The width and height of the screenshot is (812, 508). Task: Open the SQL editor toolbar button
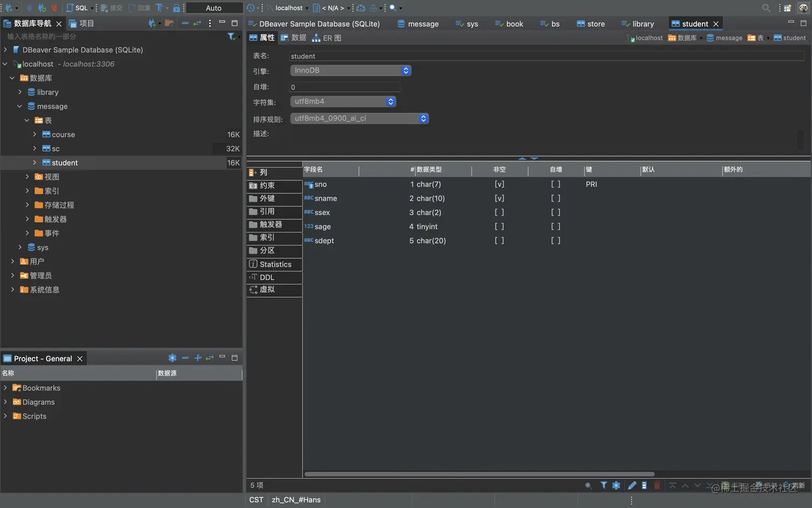77,8
